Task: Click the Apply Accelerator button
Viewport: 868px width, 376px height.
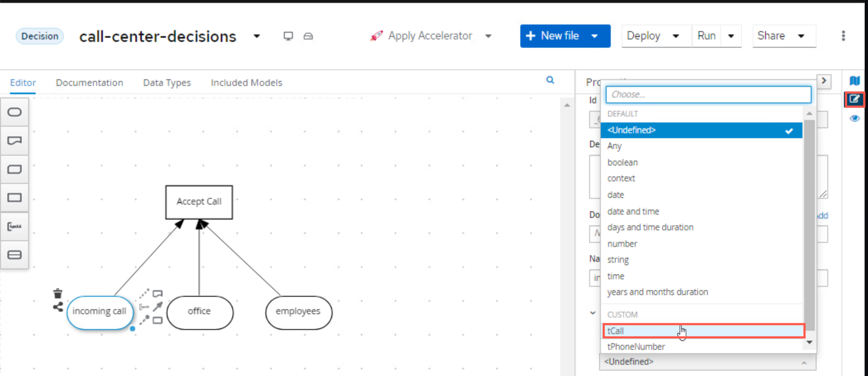Action: pyautogui.click(x=422, y=36)
